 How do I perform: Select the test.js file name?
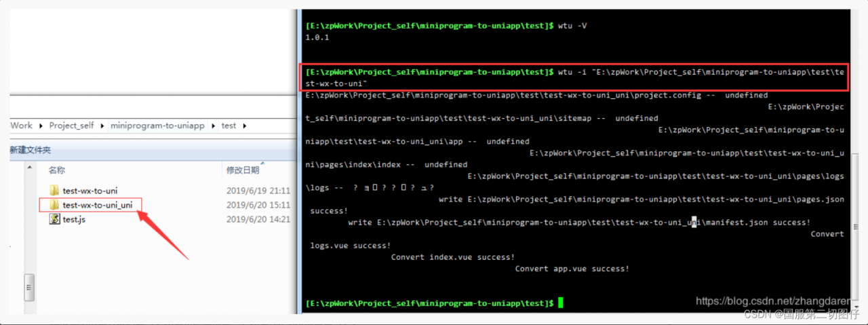coord(74,219)
